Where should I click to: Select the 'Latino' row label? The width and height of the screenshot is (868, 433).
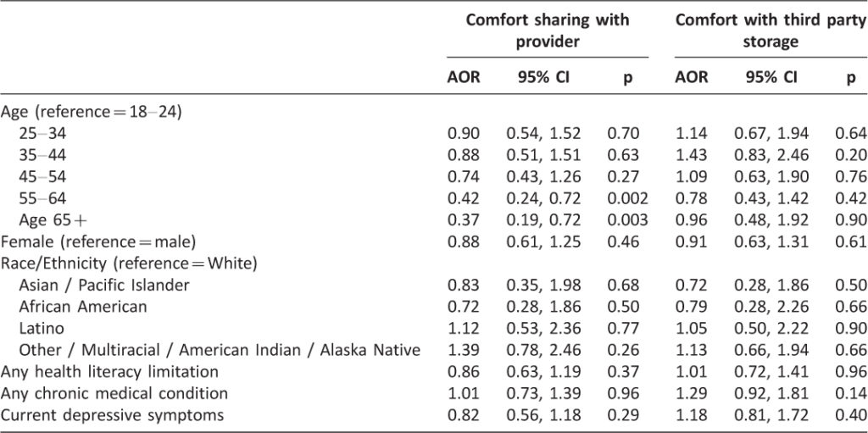click(42, 328)
